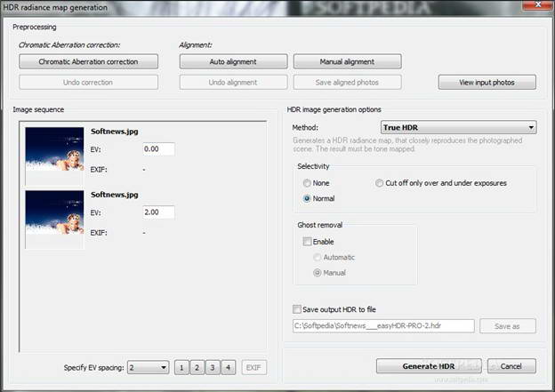Click the EV field showing 2.00

(158, 212)
